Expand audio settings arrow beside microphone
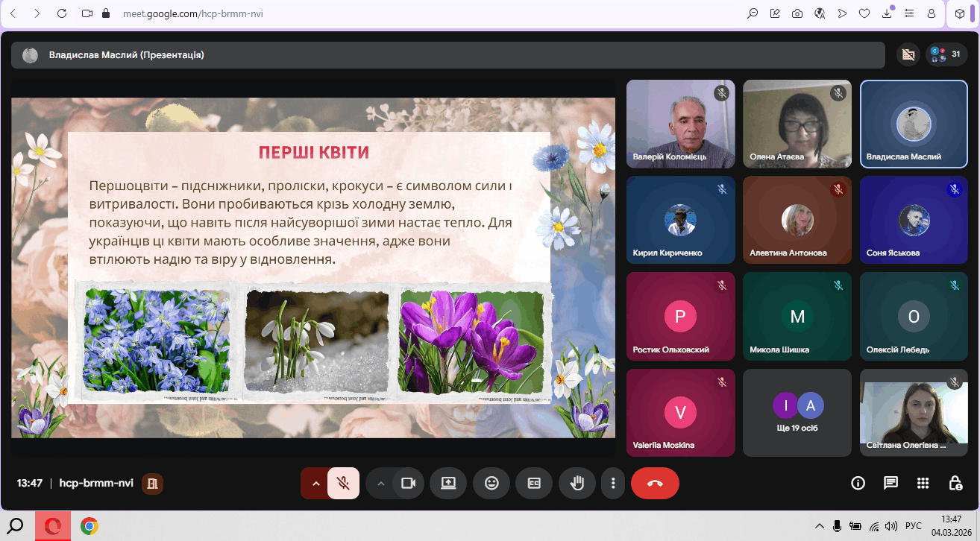Viewport: 980px width, 541px height. [x=315, y=483]
